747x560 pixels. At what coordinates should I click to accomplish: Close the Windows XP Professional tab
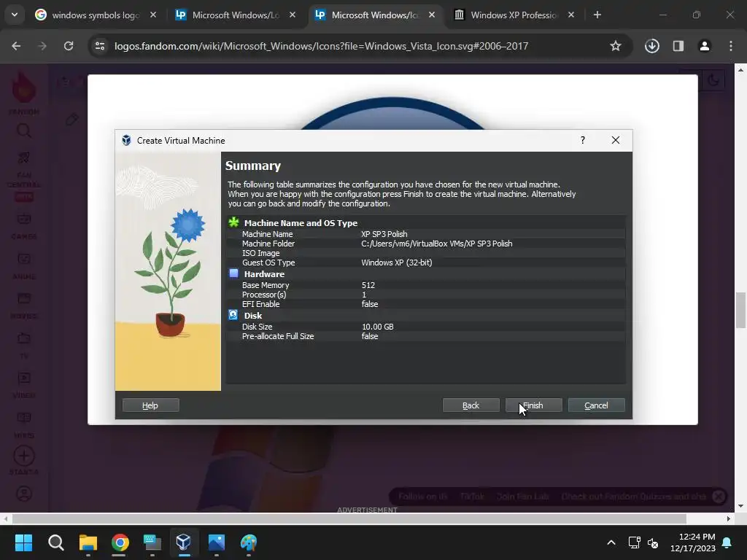tap(570, 15)
